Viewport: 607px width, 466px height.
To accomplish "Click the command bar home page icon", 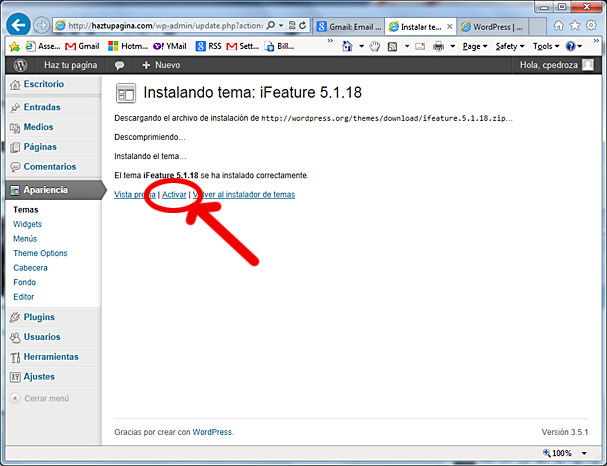I will point(347,46).
